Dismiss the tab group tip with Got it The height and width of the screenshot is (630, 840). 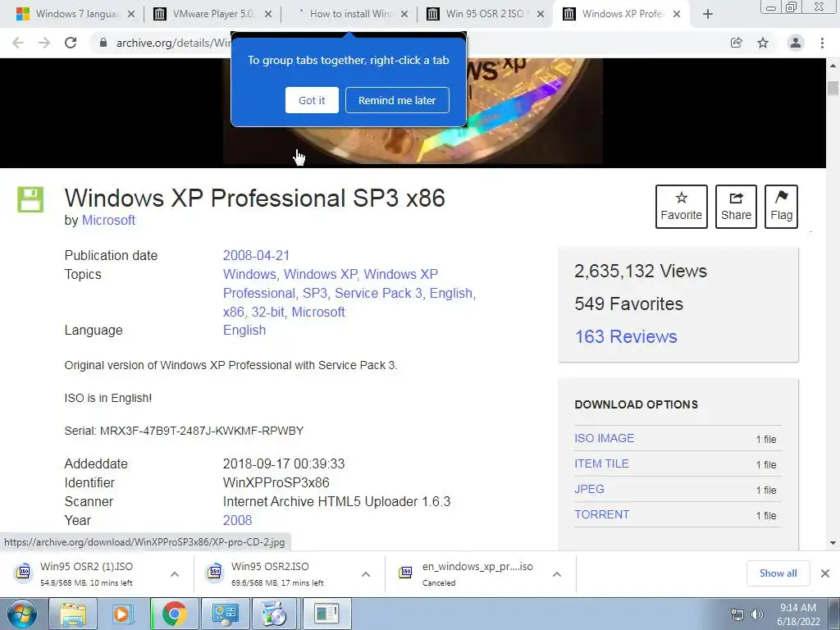312,100
